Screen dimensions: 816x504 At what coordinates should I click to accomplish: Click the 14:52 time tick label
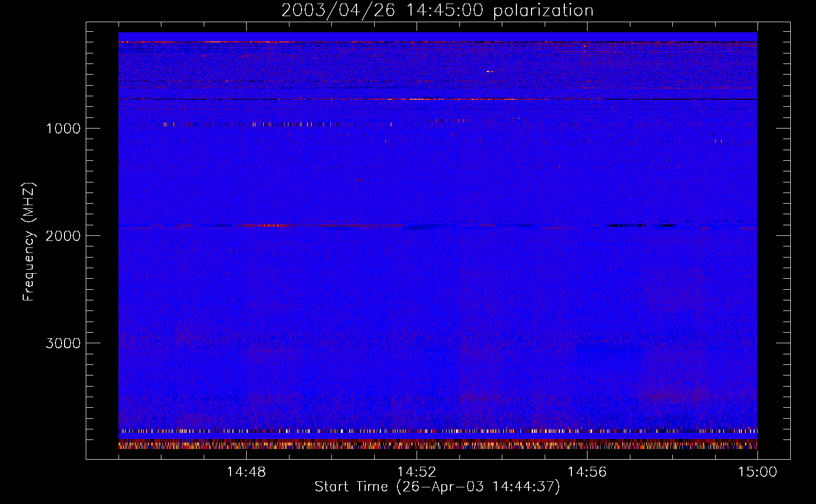[x=417, y=472]
